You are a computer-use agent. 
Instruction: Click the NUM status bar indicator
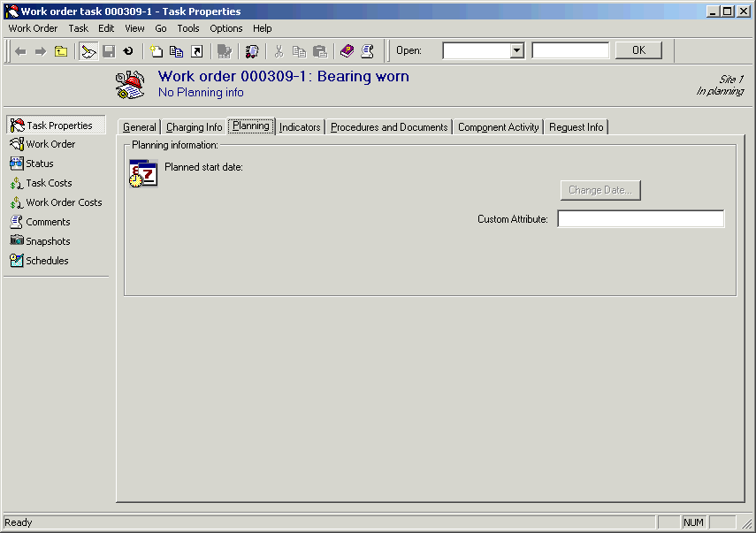[x=693, y=522]
